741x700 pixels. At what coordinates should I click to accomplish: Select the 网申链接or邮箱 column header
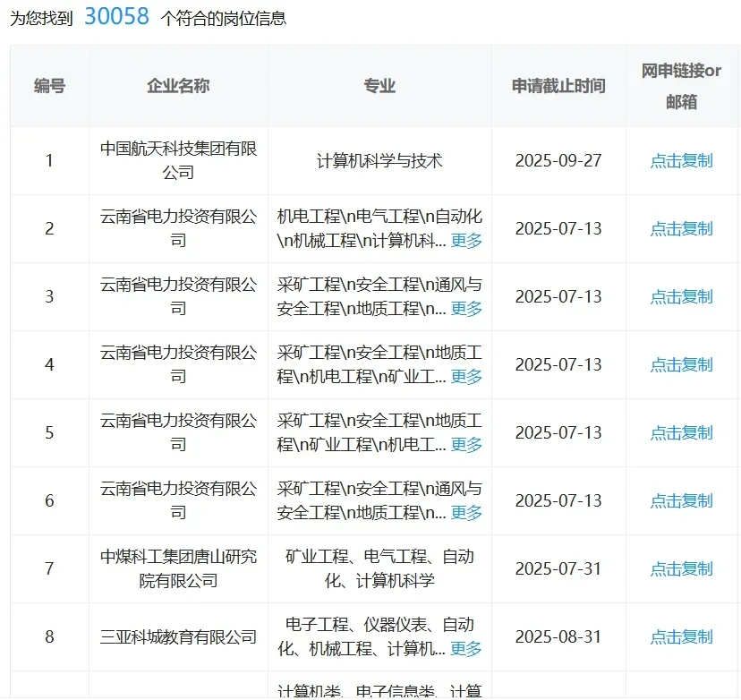[x=681, y=86]
